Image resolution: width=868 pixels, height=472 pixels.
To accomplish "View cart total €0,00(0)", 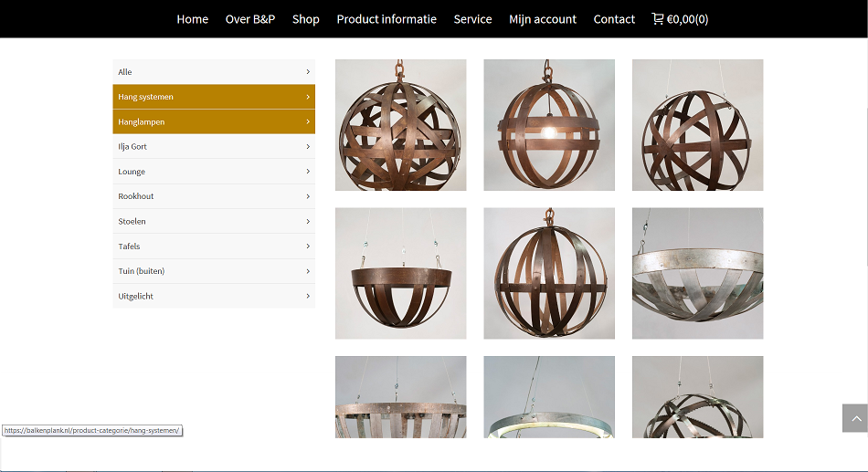I will (687, 19).
